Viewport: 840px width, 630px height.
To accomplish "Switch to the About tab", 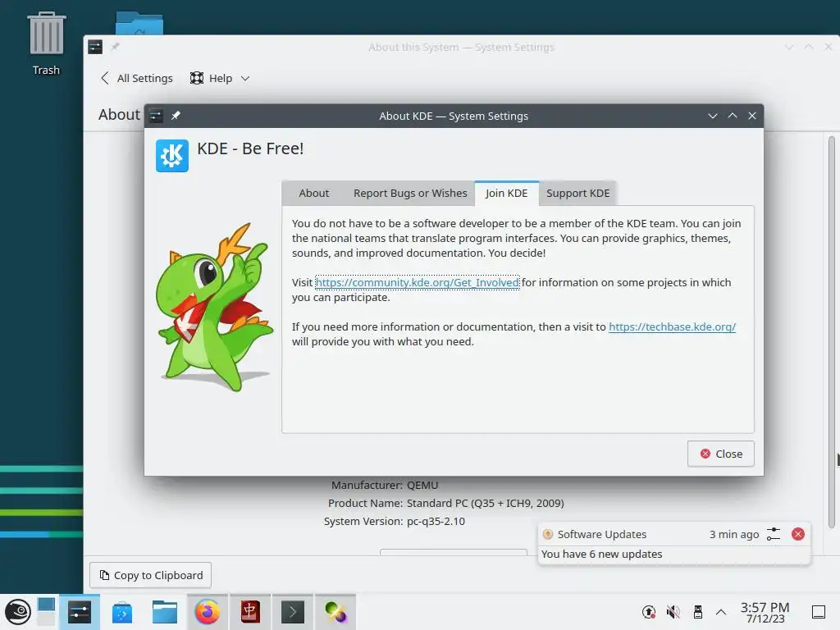I will (x=314, y=194).
